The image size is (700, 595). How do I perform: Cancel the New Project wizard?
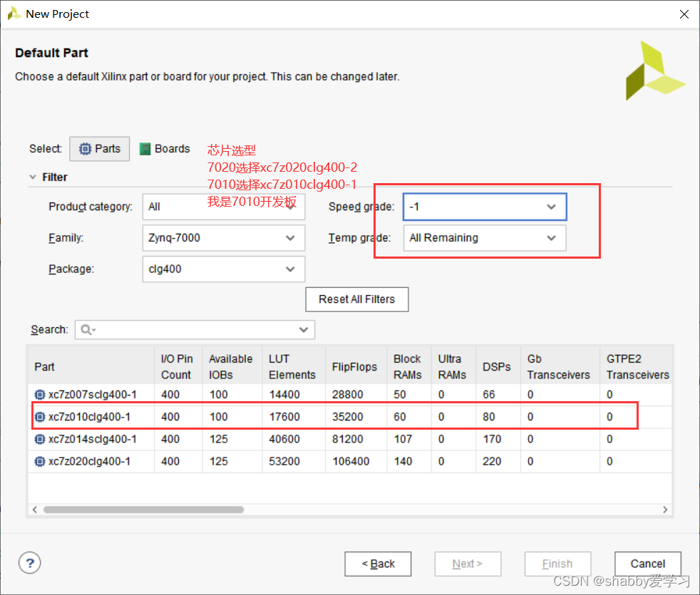point(648,564)
